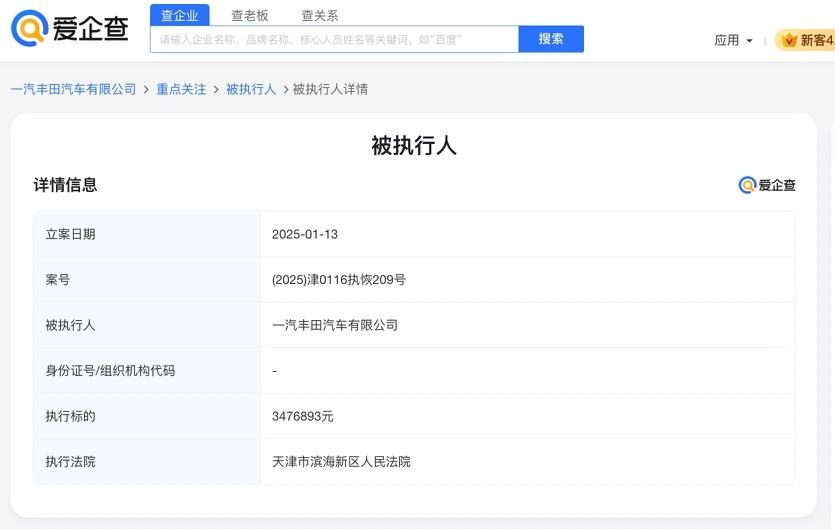This screenshot has width=835, height=529.
Task: Click 一汽丰田汽车有限公司 in the 被执行人 row
Action: tap(334, 325)
